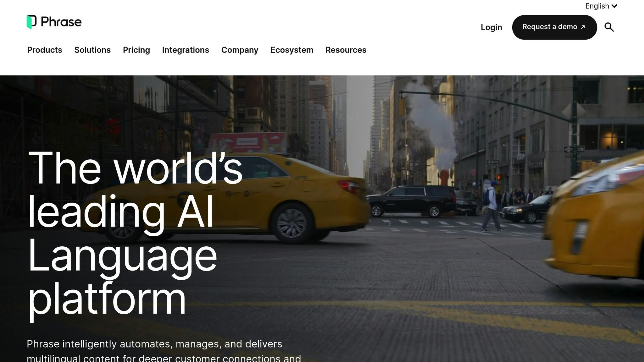
Task: Open the Company menu
Action: [x=240, y=50]
